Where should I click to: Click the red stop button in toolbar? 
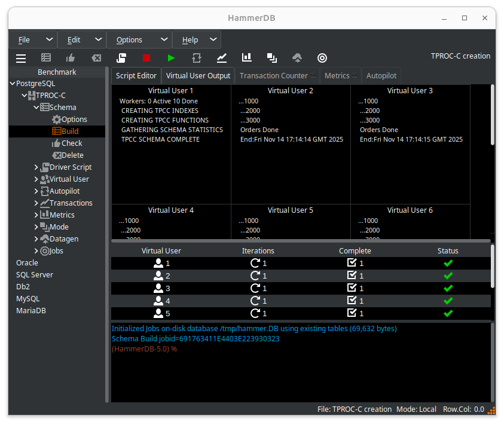coord(146,58)
